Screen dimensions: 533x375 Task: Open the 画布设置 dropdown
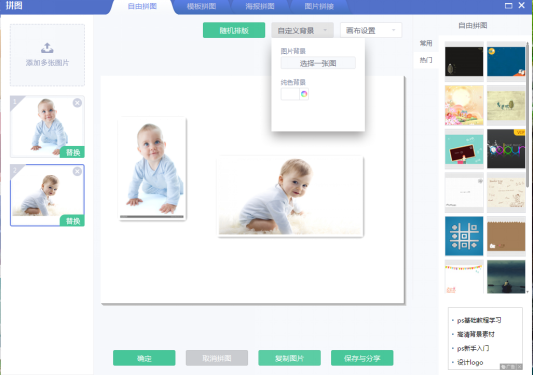coord(371,30)
